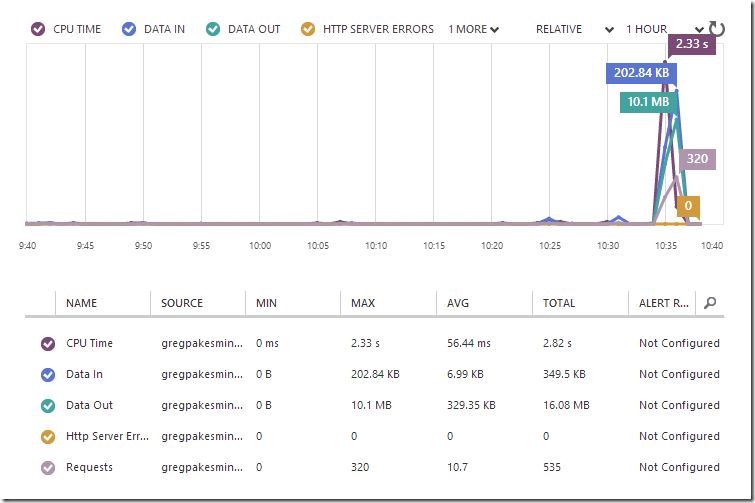Select the Requests row name
Screen dimensions: 755x503
(89, 467)
